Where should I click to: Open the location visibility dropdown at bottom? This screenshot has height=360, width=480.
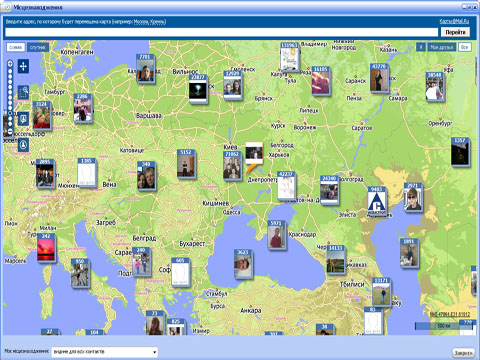click(104, 352)
